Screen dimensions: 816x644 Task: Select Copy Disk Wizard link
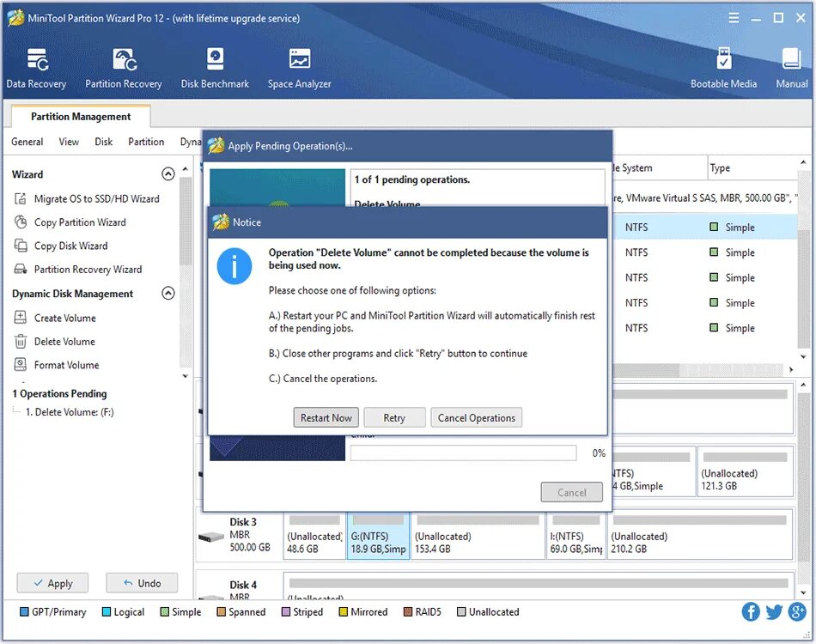point(70,246)
